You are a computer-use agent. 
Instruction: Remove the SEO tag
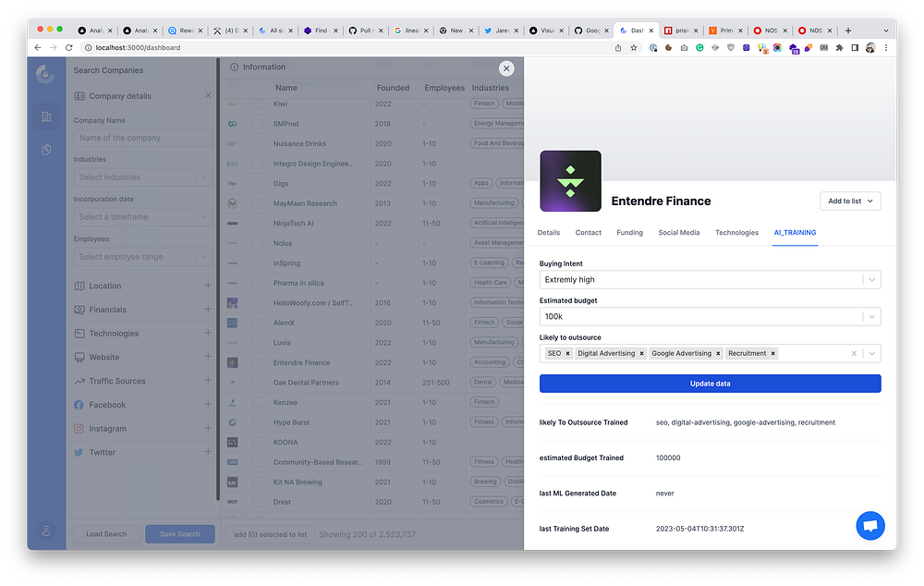click(x=567, y=353)
